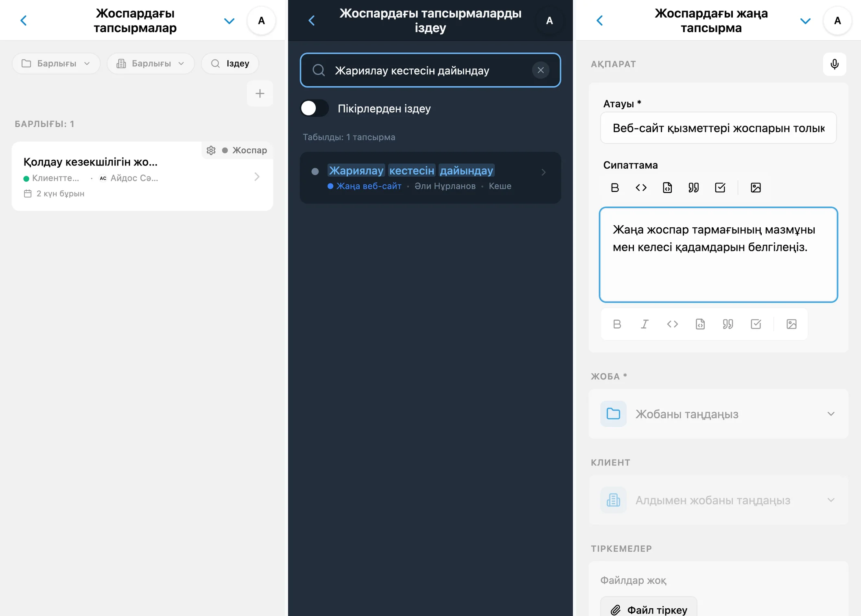Open the Жобаны таңдаңыз project dropdown
Screen dimensions: 861x616
719,414
